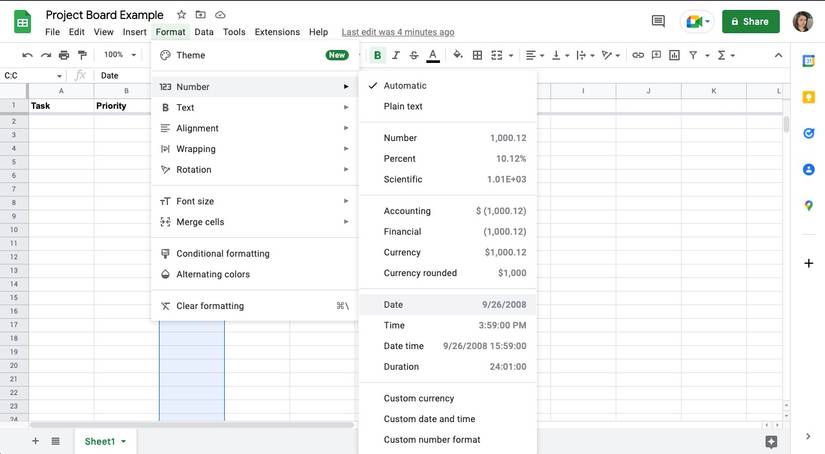Viewport: 825px width, 454px height.
Task: Click the Last edit was 4 minutes ago link
Action: [398, 32]
